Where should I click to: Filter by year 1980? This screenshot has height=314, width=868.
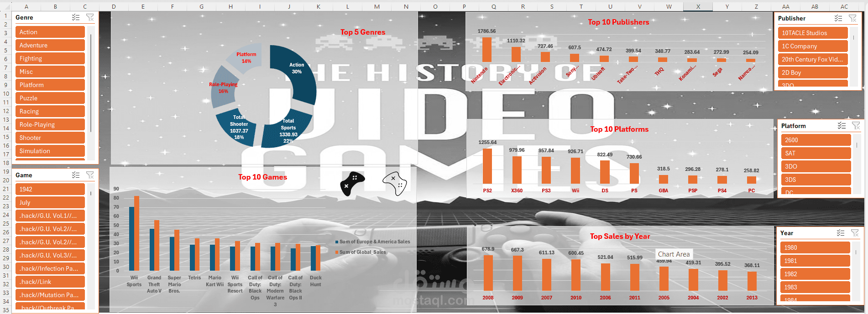pos(816,247)
